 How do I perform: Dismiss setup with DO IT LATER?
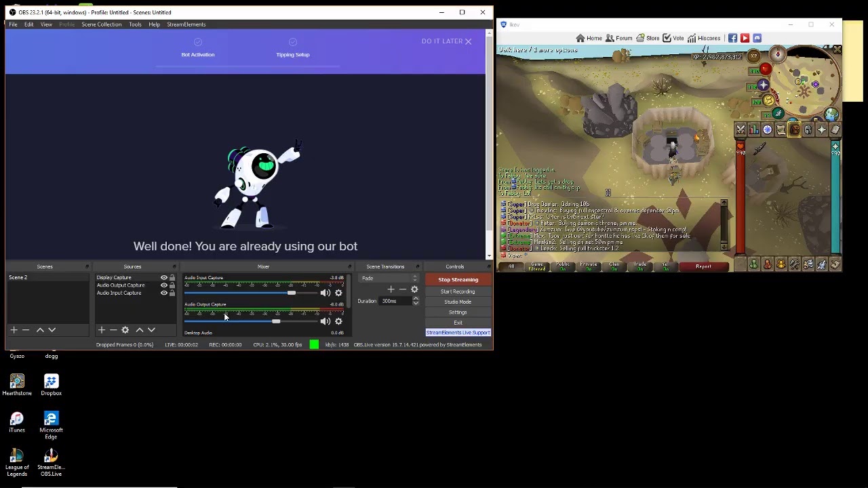click(446, 41)
